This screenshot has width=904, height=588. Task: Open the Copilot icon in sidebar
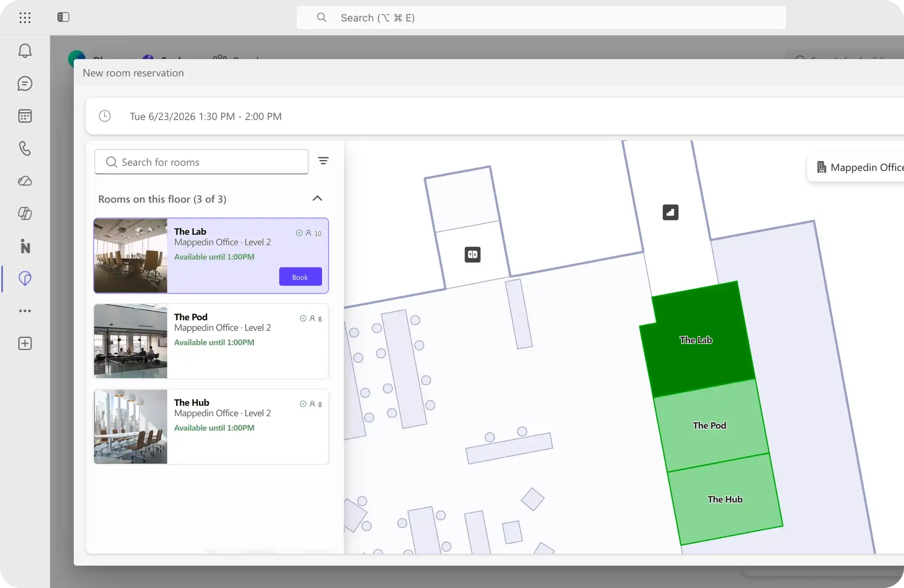pyautogui.click(x=25, y=213)
